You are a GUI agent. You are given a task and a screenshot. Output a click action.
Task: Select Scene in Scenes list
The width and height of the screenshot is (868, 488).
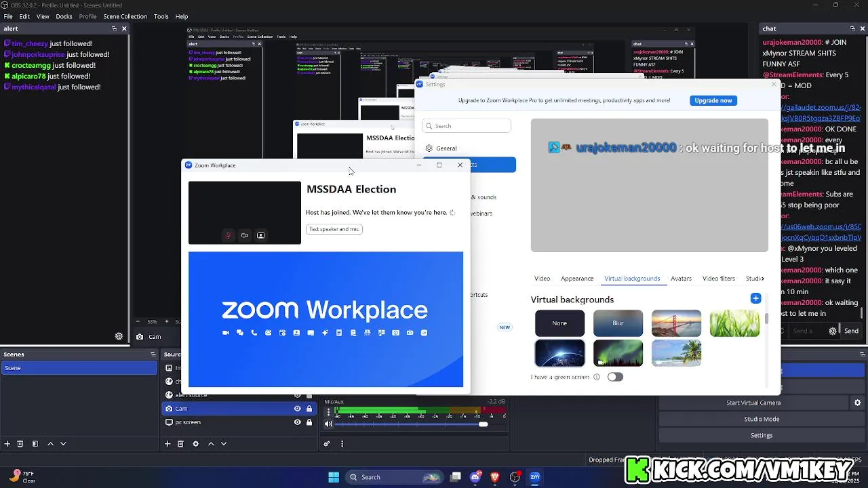[79, 368]
